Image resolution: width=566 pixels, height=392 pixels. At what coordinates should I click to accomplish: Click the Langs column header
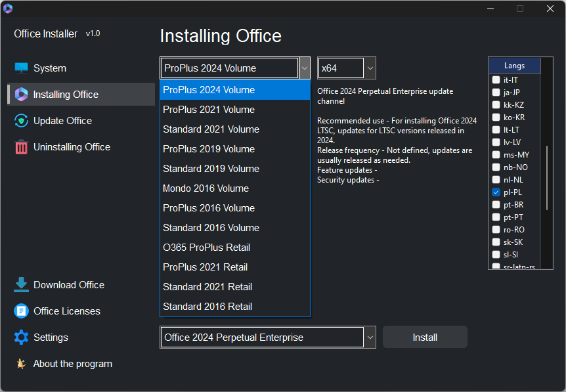point(514,66)
